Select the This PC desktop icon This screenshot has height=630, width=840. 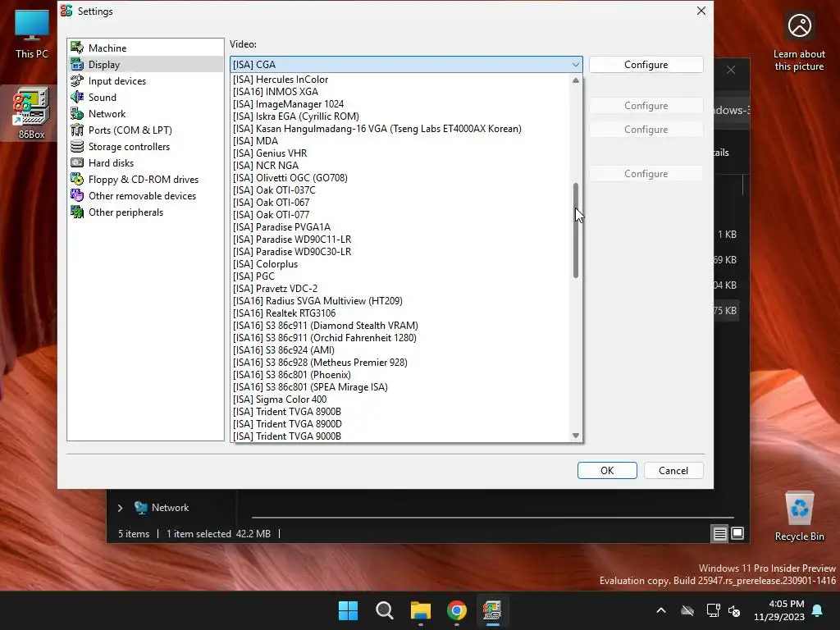tap(32, 33)
